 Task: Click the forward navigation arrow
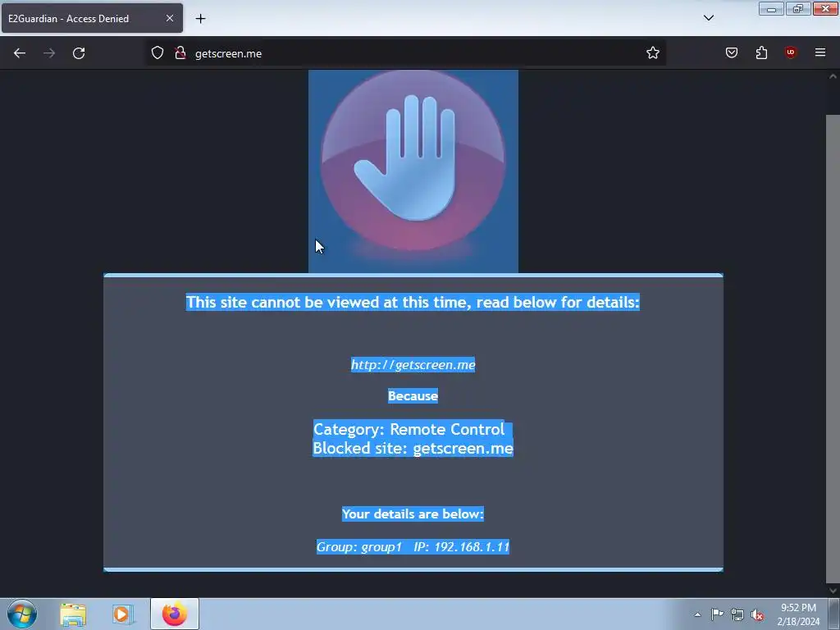pyautogui.click(x=49, y=53)
